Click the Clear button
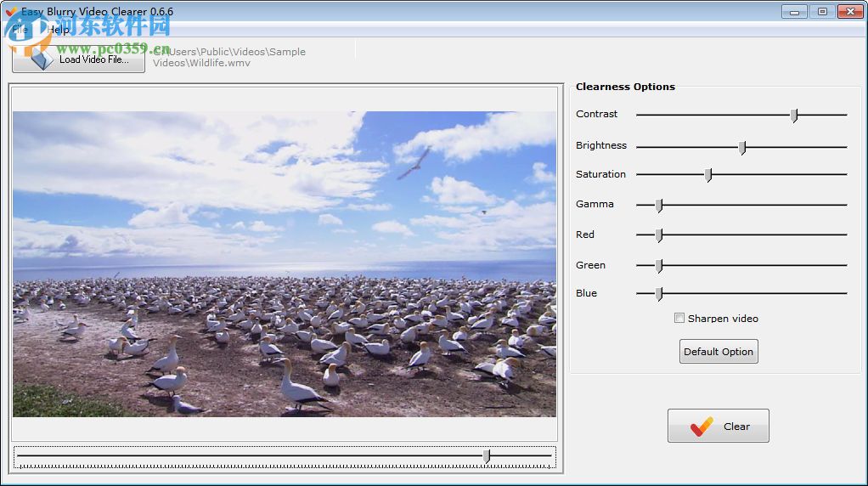 [x=719, y=426]
